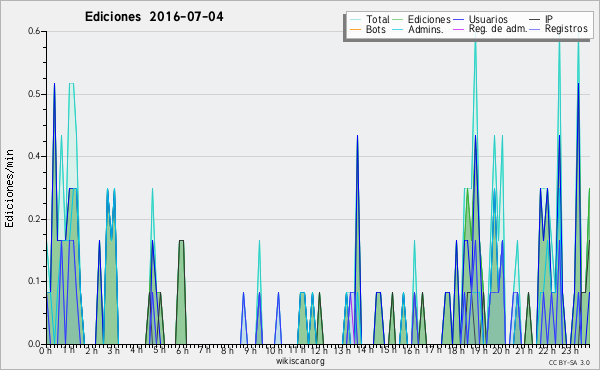Click the Usuarios peak just before 14 h
This screenshot has width=600, height=370.
click(x=357, y=136)
